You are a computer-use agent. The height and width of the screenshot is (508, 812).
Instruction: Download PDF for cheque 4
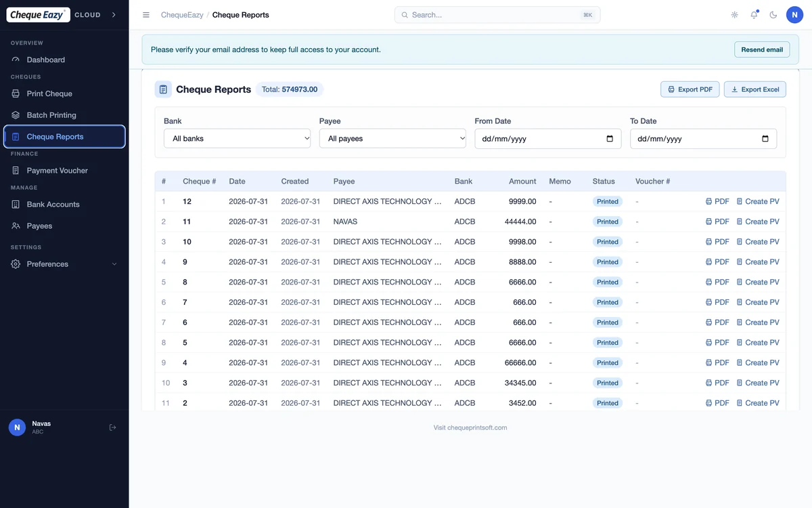pyautogui.click(x=717, y=362)
